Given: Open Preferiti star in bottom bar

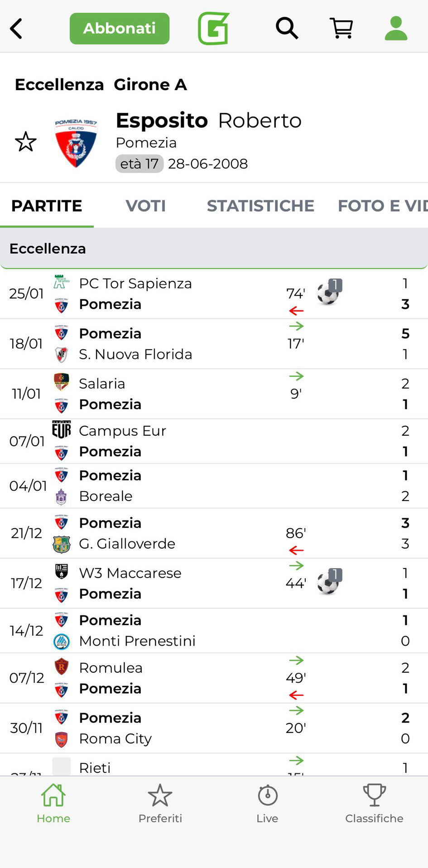Looking at the screenshot, I should 160,803.
